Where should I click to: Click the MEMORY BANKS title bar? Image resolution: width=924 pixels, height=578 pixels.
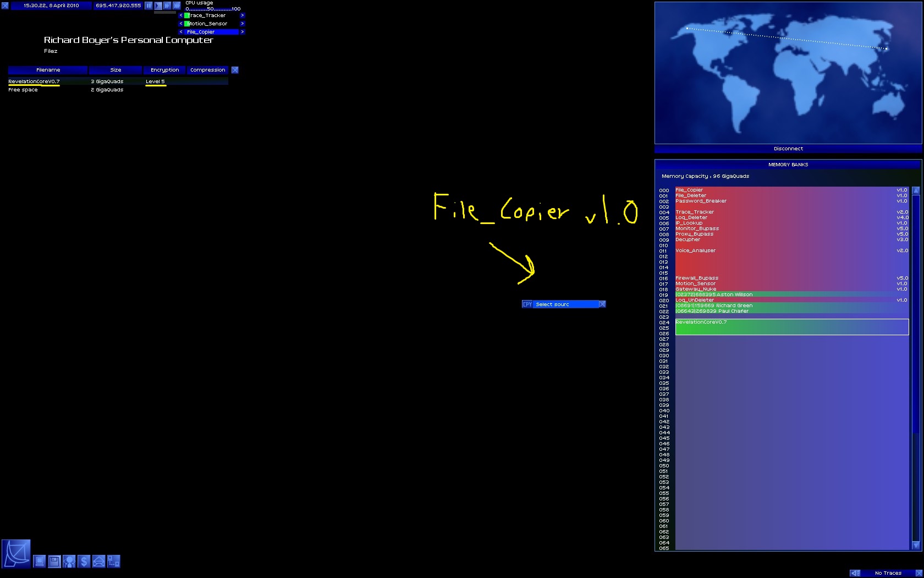[788, 165]
